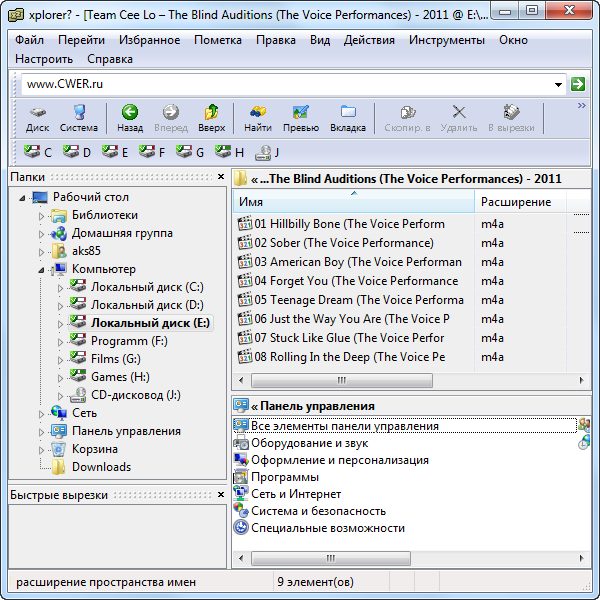
Task: Close the Папки panel with its x button
Action: click(x=220, y=177)
